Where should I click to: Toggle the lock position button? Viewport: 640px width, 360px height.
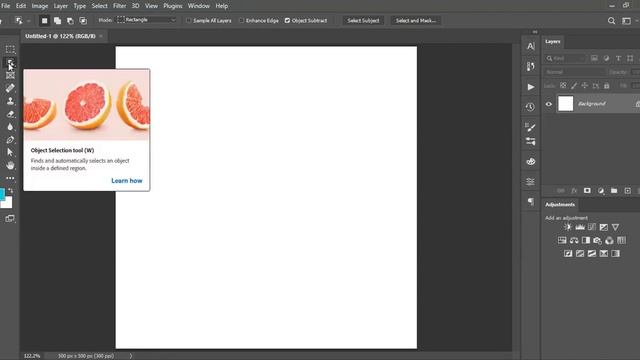(x=585, y=86)
